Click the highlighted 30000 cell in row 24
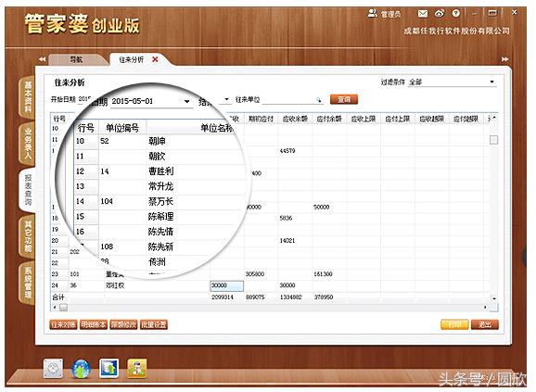Screen dimensions: 536x392 226,285
